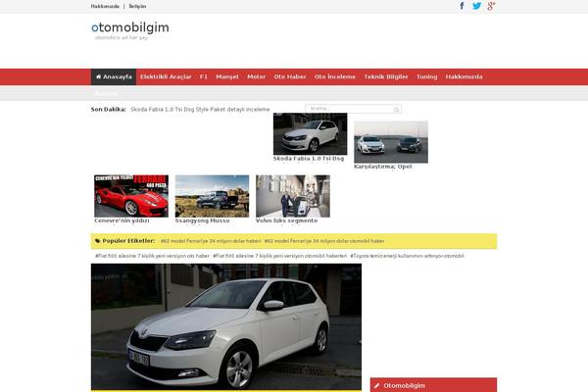Open the Google Plus social icon

491,6
